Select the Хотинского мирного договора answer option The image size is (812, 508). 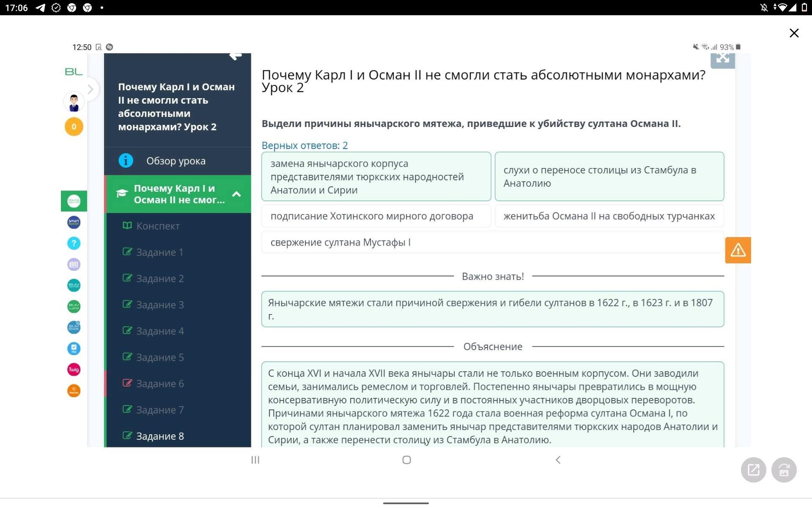tap(376, 216)
